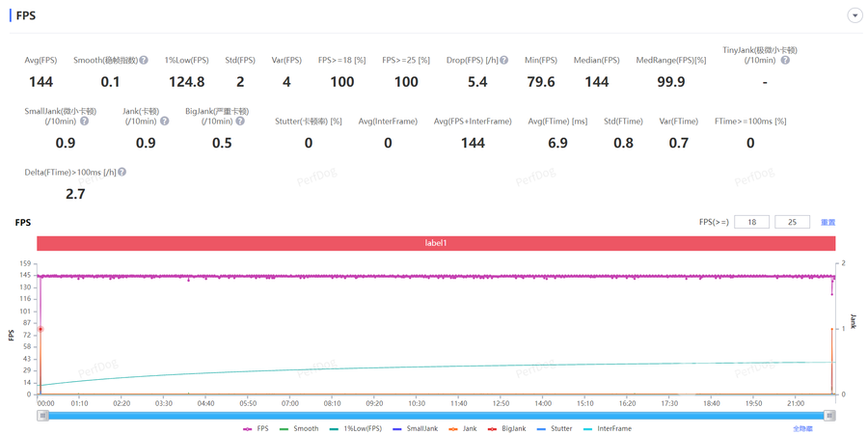Click the 全隐藏 hide-all link
This screenshot has height=435, width=868.
tap(802, 428)
